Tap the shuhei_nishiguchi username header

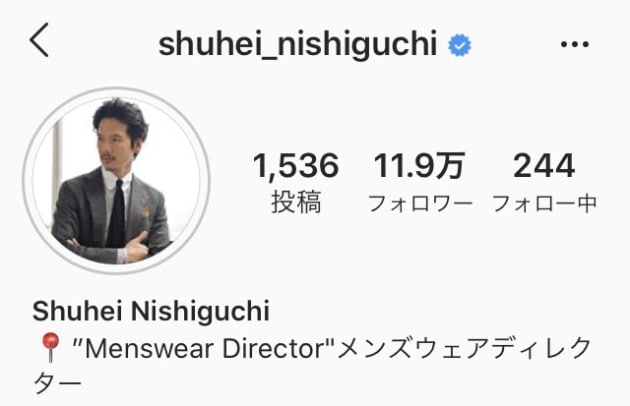click(298, 44)
